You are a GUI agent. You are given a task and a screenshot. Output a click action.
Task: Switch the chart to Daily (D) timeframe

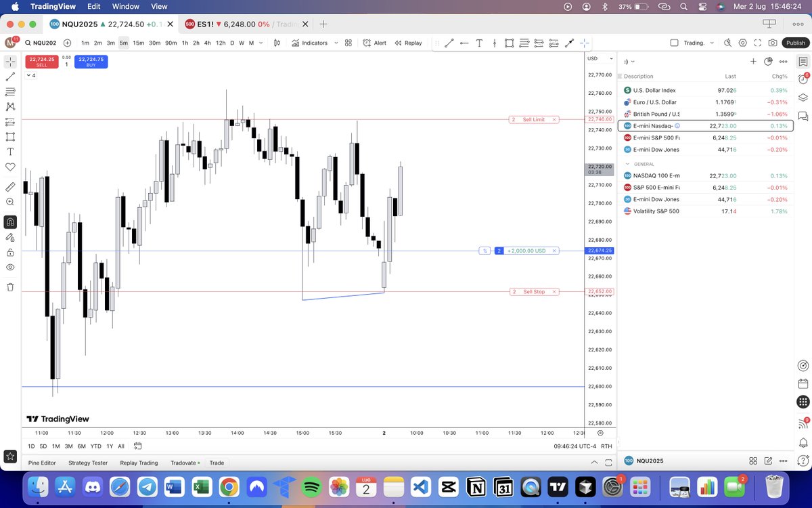[232, 43]
